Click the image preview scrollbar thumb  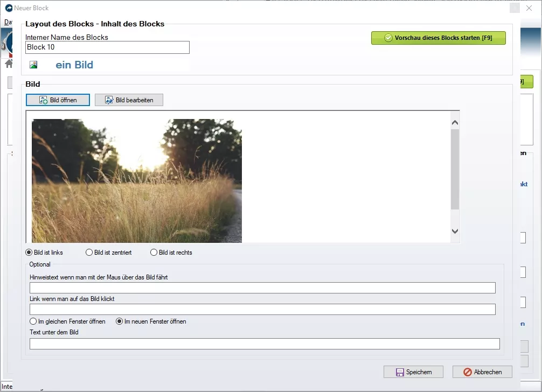click(x=455, y=169)
